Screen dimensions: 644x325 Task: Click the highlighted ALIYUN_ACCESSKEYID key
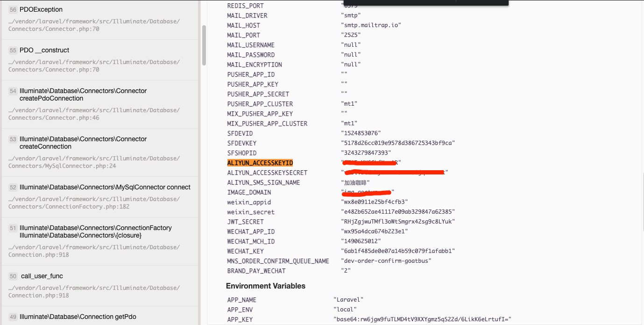click(260, 163)
